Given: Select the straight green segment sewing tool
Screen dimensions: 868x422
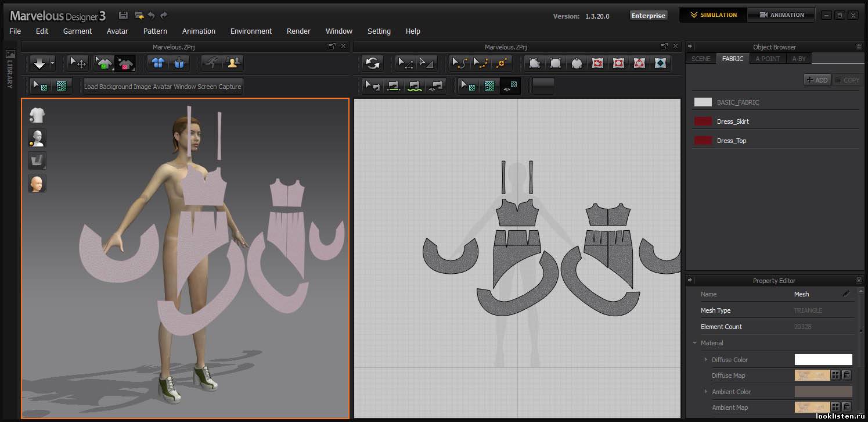Looking at the screenshot, I should click(394, 86).
